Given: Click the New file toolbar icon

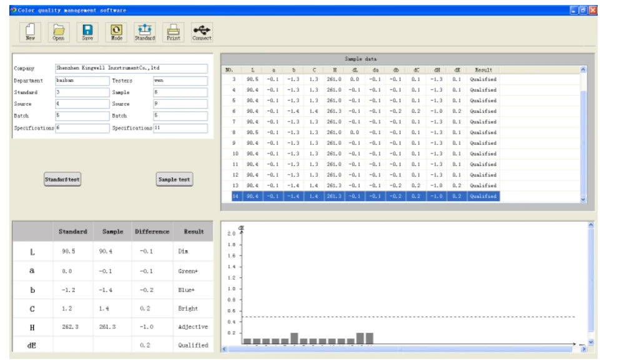Looking at the screenshot, I should pyautogui.click(x=31, y=32).
